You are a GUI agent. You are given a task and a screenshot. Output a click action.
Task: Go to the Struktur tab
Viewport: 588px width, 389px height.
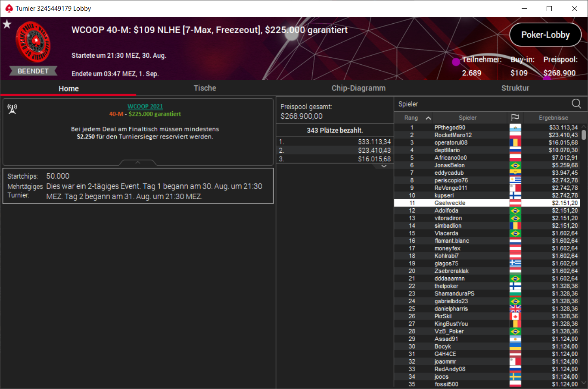point(515,88)
